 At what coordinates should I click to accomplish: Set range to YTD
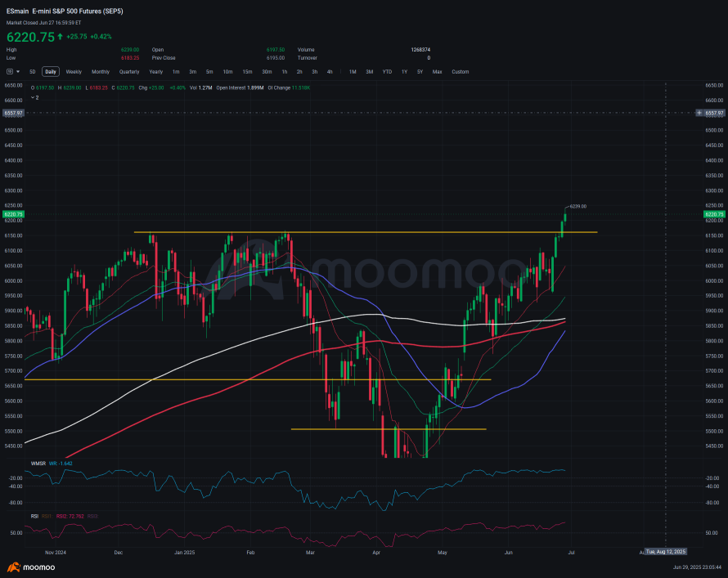387,71
